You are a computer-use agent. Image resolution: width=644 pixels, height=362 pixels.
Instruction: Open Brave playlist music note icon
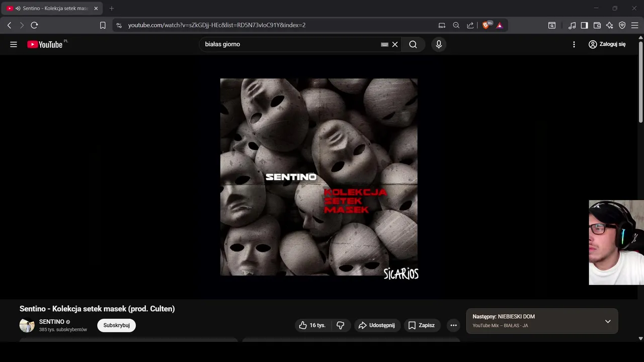tap(572, 25)
